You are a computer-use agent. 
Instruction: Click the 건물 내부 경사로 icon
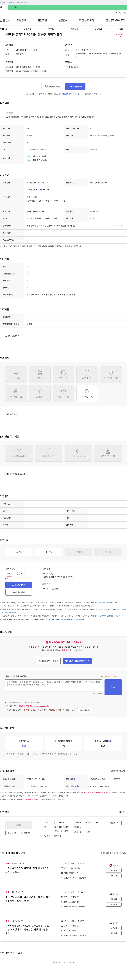coord(108,453)
